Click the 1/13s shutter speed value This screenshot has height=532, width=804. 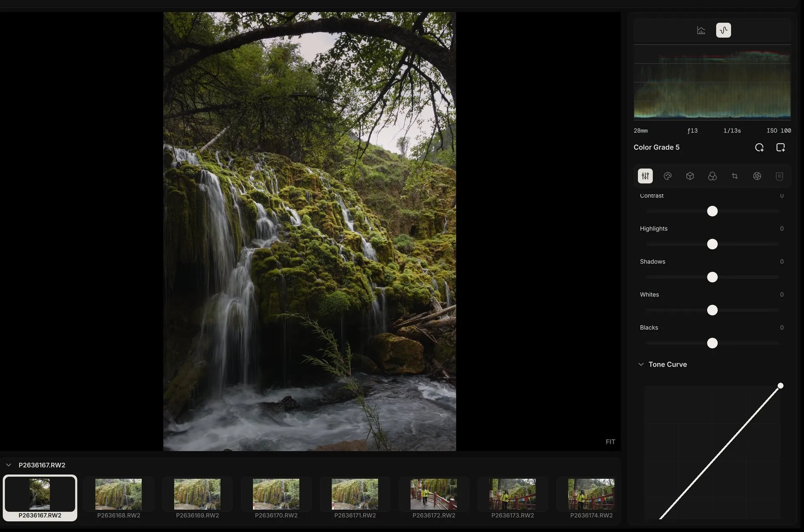(x=732, y=131)
